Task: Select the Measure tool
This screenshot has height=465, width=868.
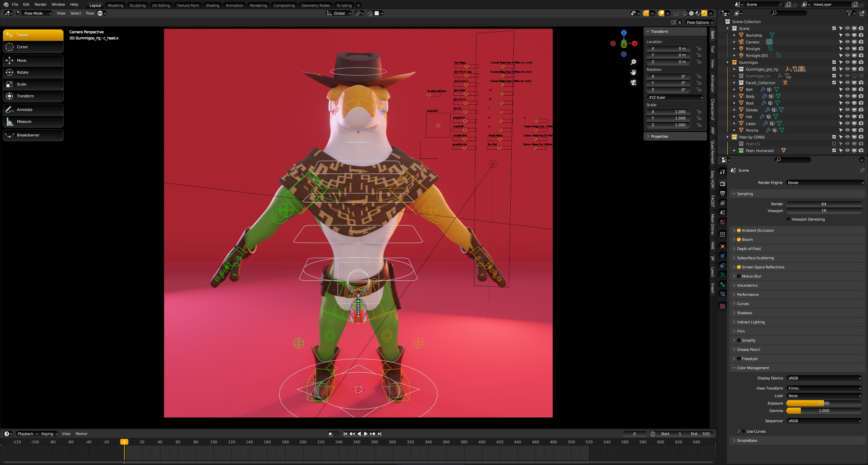Action: [33, 122]
